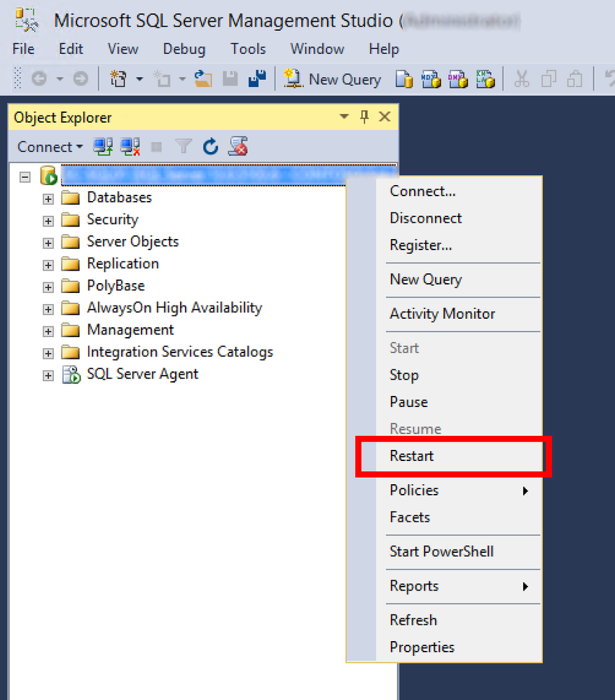Open the Window menu
The image size is (615, 700).
click(317, 48)
